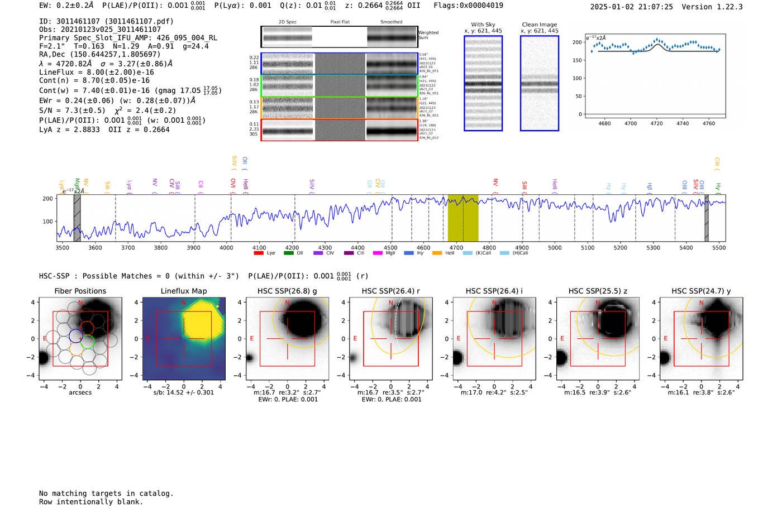Viewport: 782px width, 532px height.
Task: Open the HSC SSP(26.4) r cutout
Action: click(x=391, y=338)
